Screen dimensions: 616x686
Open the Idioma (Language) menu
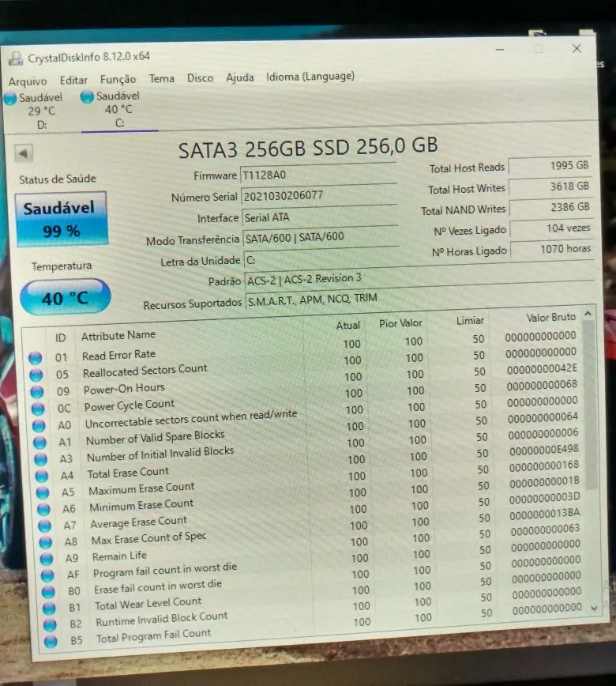310,76
